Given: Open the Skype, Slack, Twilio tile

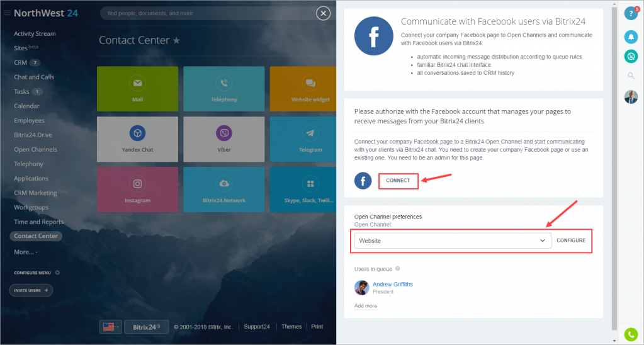Looking at the screenshot, I should pyautogui.click(x=303, y=189).
